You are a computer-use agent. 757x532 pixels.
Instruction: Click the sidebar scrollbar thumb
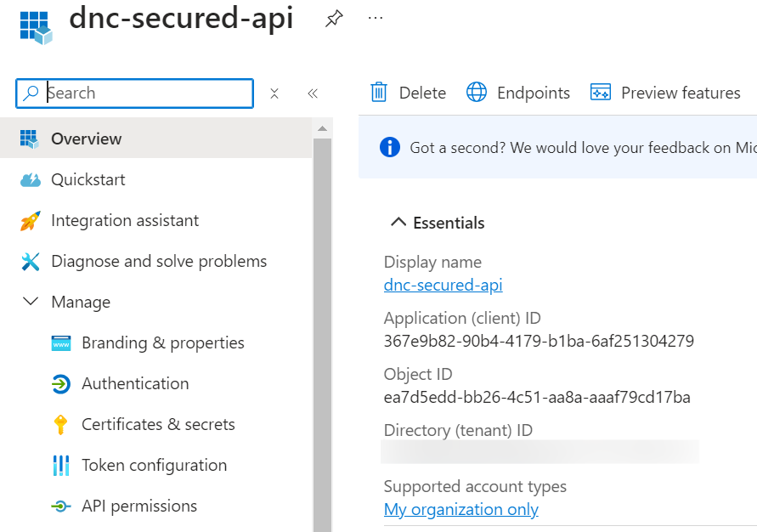(323, 335)
